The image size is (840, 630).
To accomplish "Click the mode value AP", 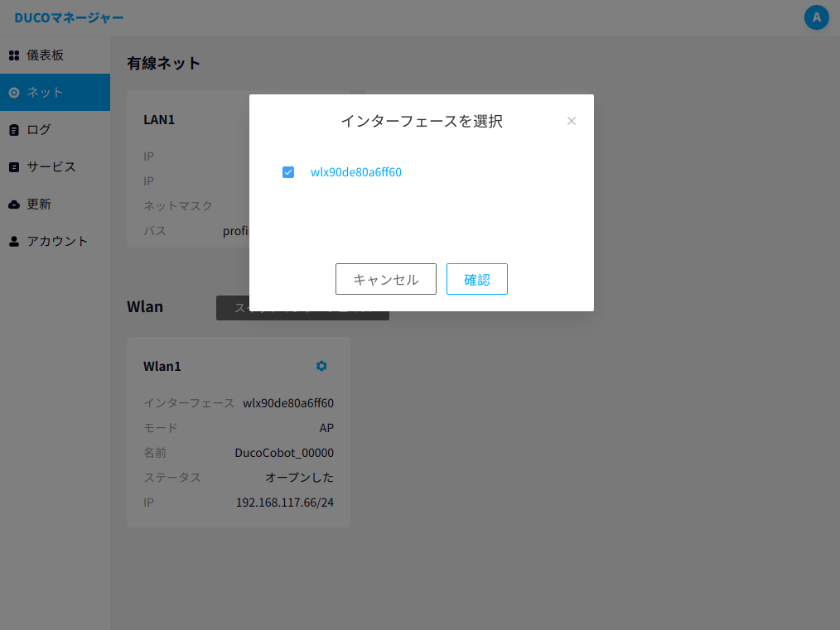I will (x=326, y=428).
